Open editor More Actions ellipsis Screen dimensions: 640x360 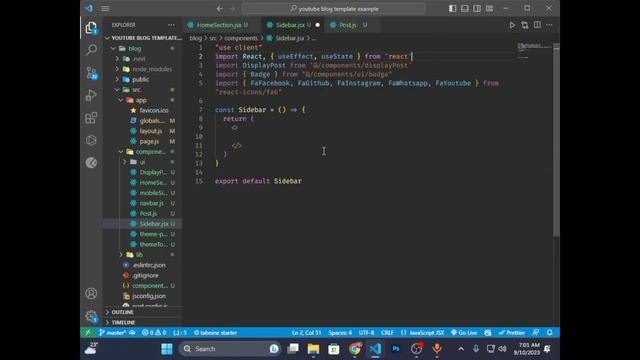[549, 25]
